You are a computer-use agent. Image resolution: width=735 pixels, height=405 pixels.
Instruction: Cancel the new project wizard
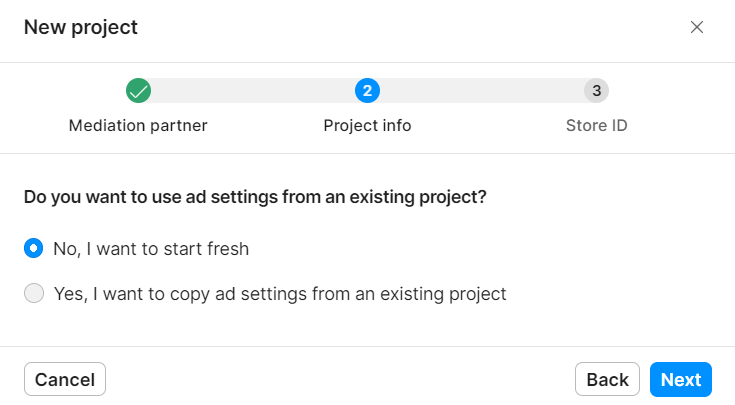[x=65, y=379]
